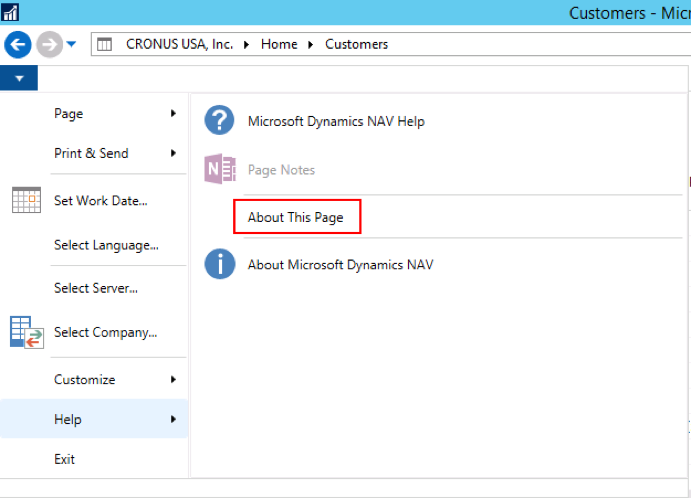The height and width of the screenshot is (498, 691).
Task: Choose Select Server... menu entry
Action: tap(96, 288)
